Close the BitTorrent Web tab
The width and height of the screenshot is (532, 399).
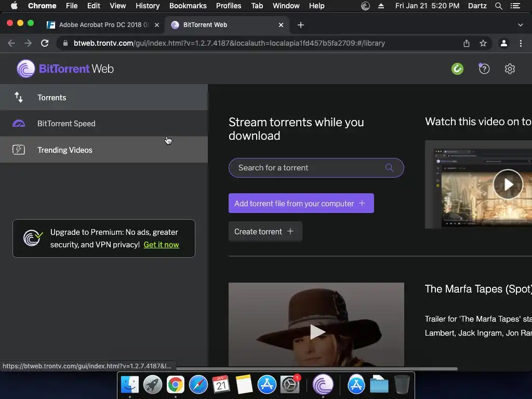[x=281, y=25]
